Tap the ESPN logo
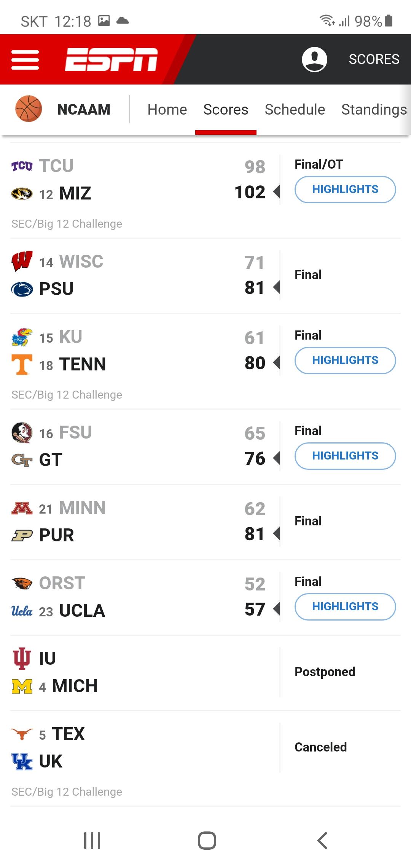411x868 pixels. click(111, 59)
